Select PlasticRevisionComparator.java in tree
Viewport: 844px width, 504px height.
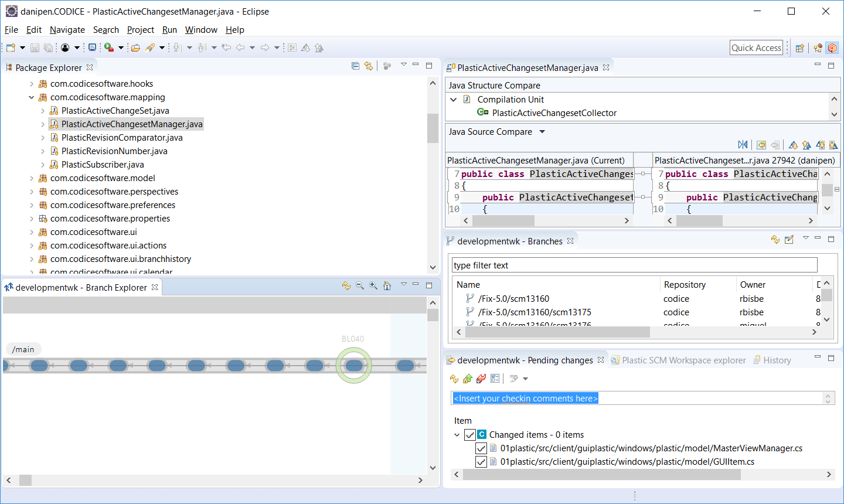[122, 138]
